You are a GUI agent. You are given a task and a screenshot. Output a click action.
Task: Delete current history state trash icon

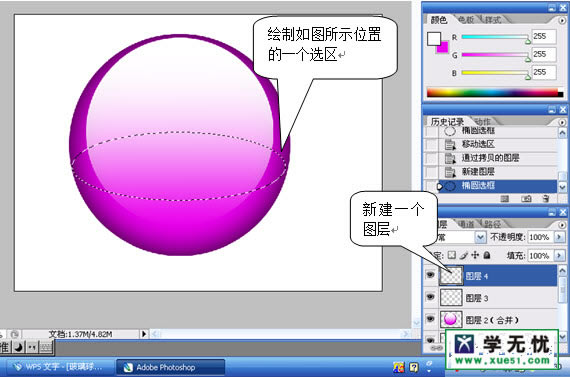pos(546,198)
